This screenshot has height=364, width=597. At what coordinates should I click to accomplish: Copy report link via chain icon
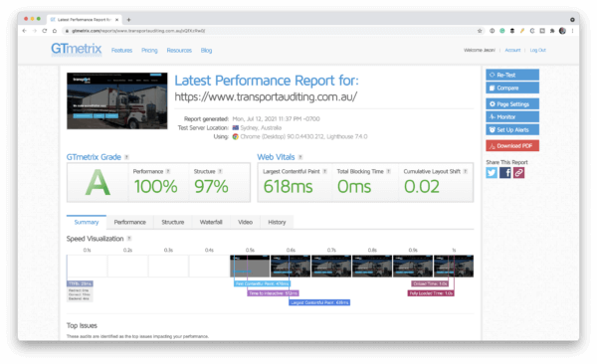point(519,173)
